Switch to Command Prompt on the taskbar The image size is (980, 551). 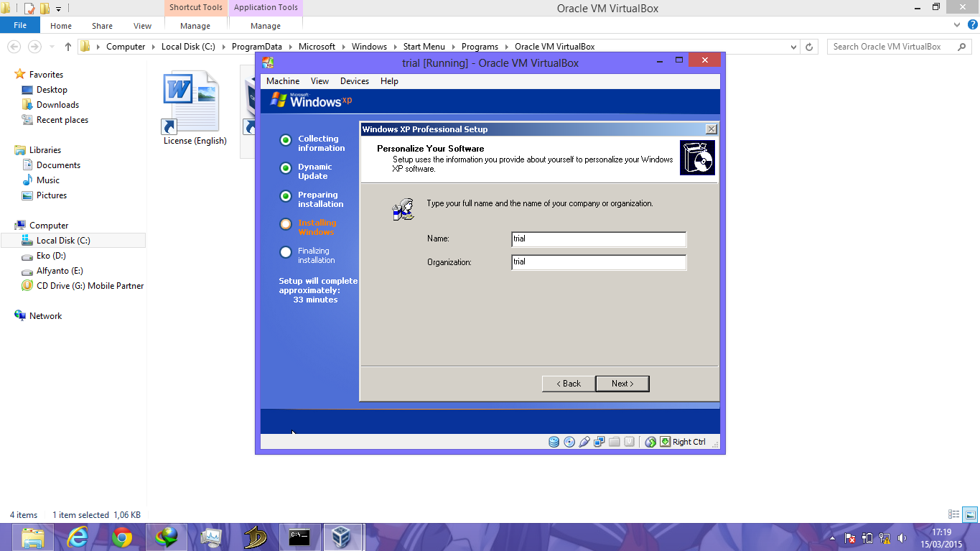click(300, 537)
